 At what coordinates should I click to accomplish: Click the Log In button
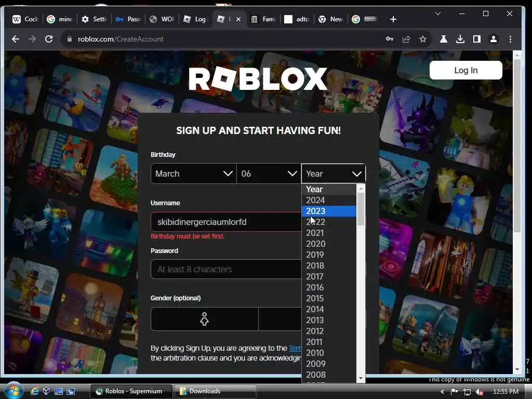(x=466, y=70)
